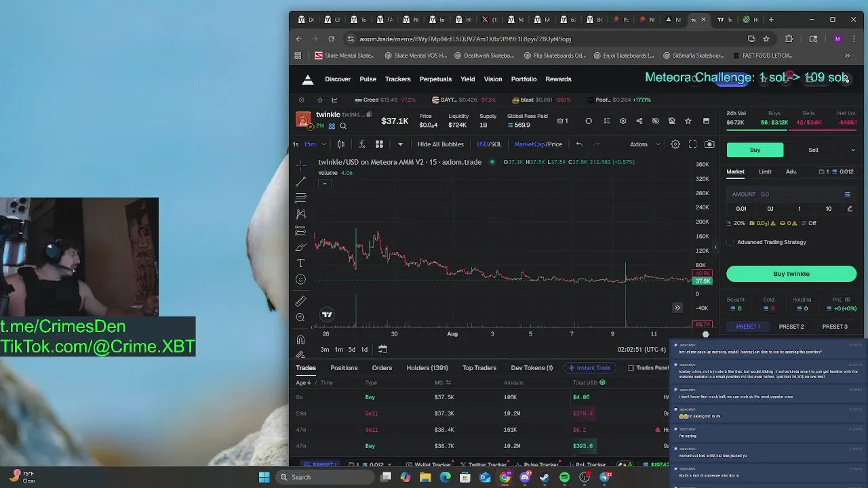The height and width of the screenshot is (488, 868).
Task: Switch to Holders (1391) tab
Action: coord(427,368)
